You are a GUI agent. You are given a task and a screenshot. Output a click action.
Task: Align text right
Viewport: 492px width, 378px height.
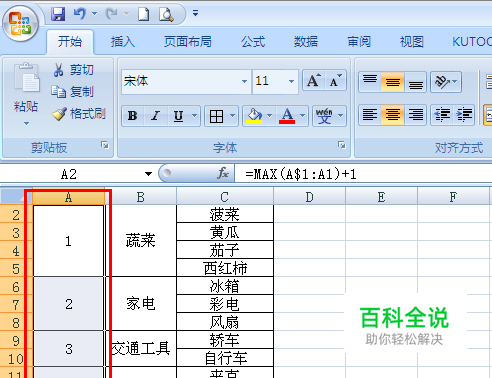416,115
